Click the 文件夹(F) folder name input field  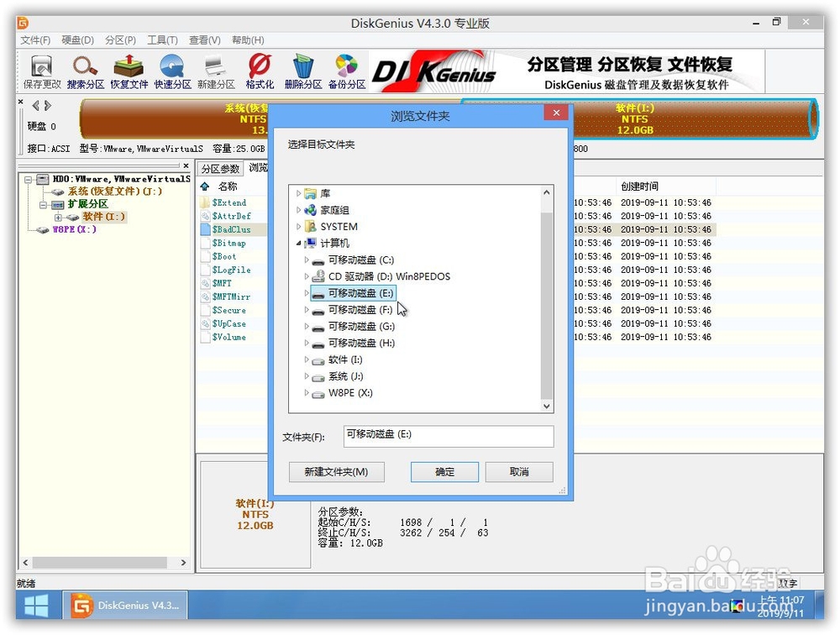[x=448, y=437]
